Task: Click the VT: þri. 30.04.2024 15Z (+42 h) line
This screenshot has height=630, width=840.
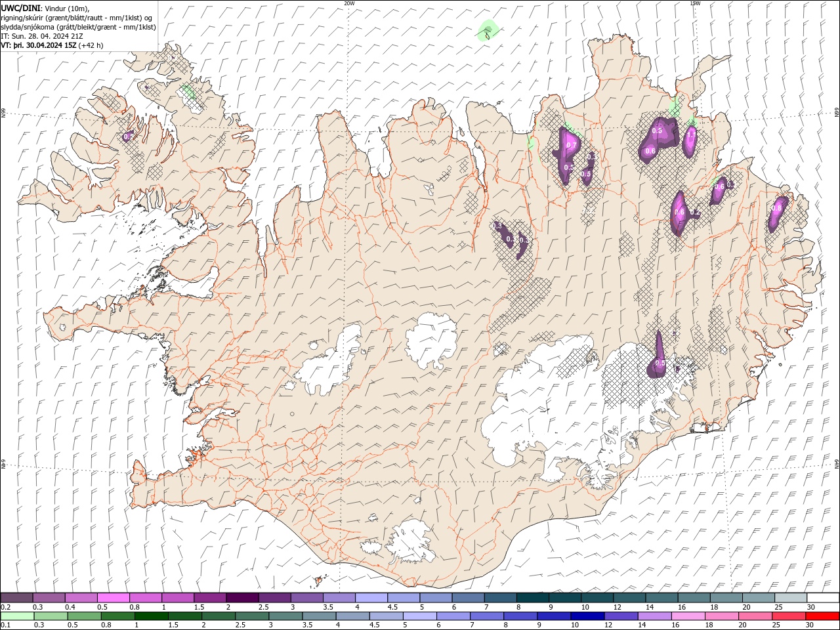Action: click(52, 45)
